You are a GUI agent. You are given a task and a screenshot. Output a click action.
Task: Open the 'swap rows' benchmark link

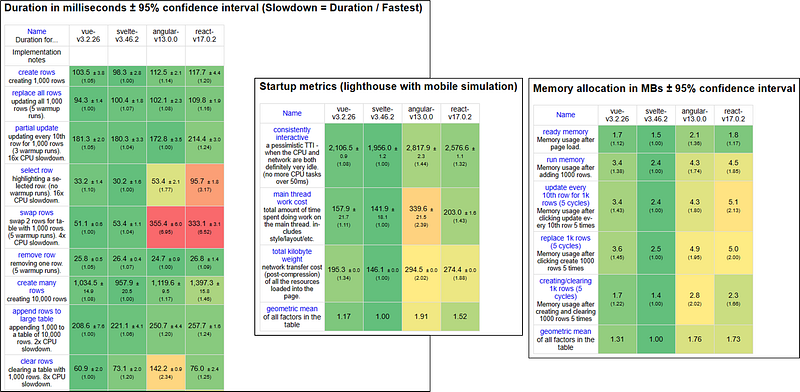[36, 212]
